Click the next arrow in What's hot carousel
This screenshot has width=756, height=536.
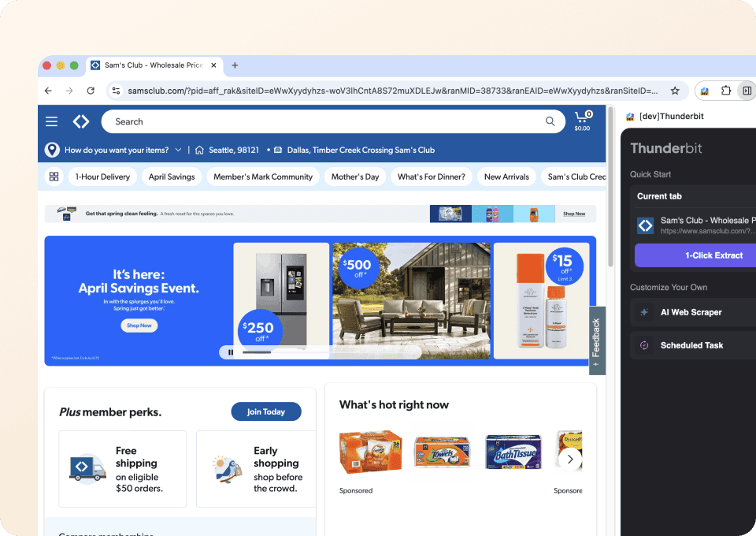(x=569, y=459)
